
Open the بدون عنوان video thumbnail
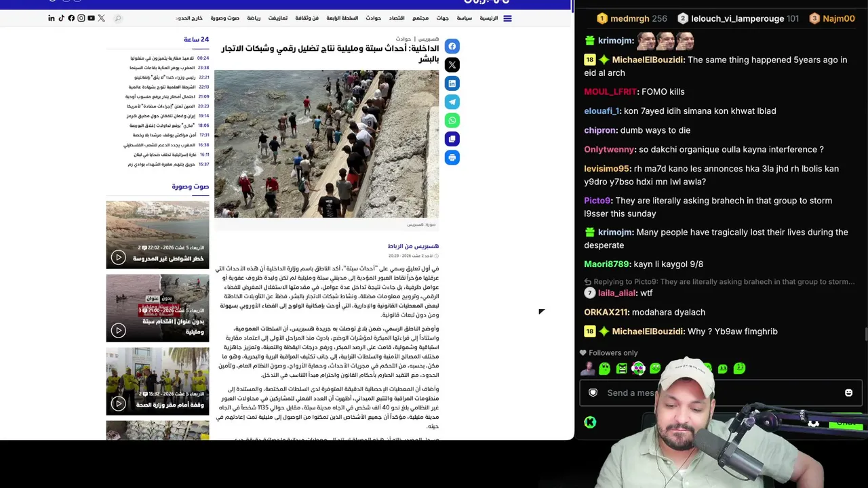point(157,308)
